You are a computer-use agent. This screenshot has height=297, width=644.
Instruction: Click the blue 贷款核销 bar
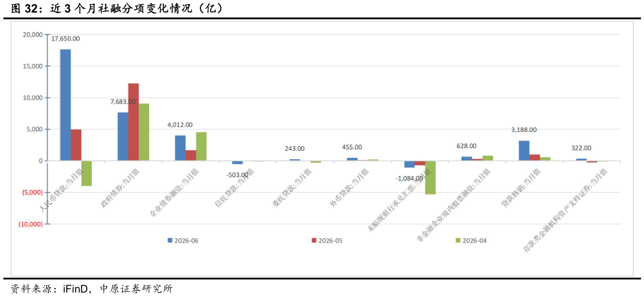(524, 151)
